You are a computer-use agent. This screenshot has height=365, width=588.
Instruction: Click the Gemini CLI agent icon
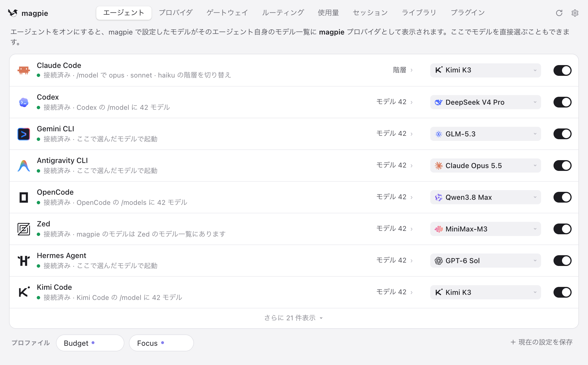point(24,134)
